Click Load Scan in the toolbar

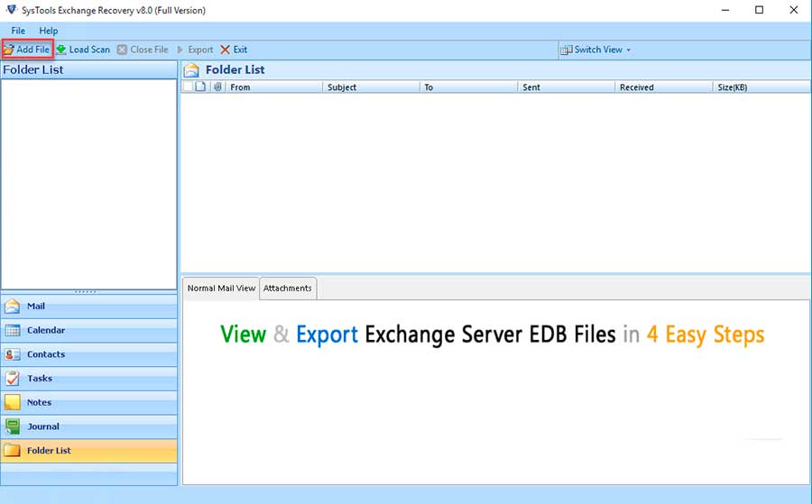(83, 50)
